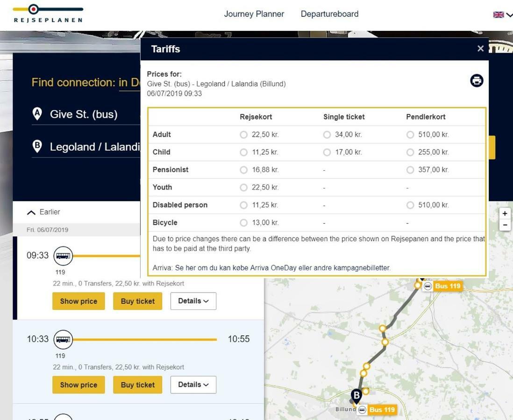Expand Earlier connections

[x=43, y=212]
